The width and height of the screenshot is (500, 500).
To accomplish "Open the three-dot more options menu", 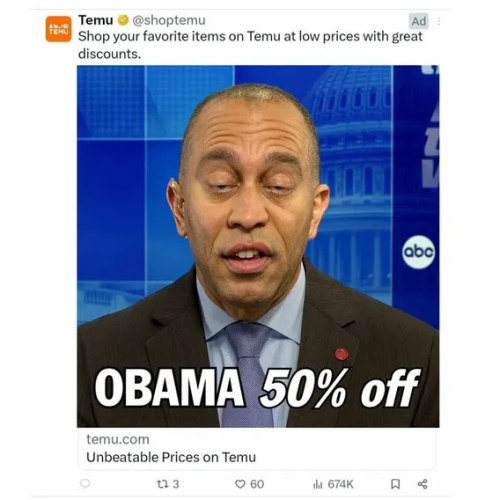I will click(439, 21).
